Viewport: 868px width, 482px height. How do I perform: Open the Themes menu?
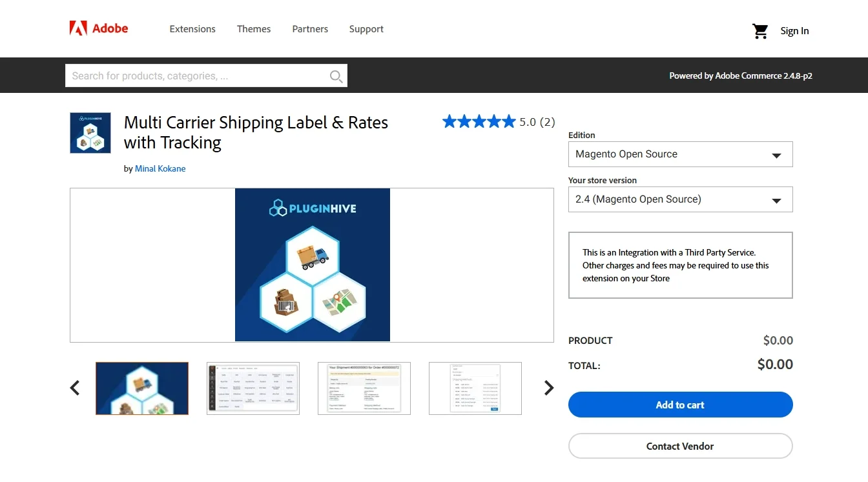coord(254,29)
